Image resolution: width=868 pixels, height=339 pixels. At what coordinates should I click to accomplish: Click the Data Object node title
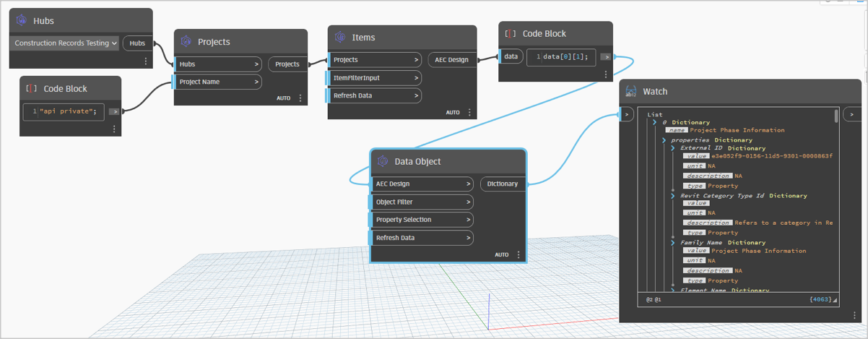coord(417,162)
